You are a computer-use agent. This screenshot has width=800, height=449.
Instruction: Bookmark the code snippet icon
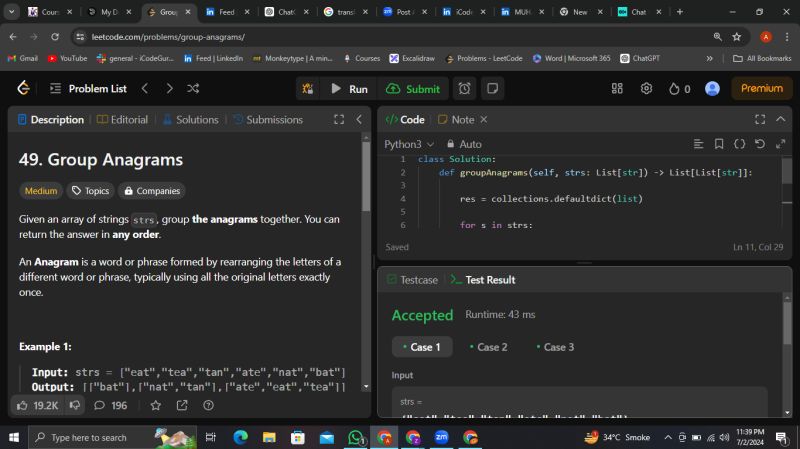pos(719,144)
